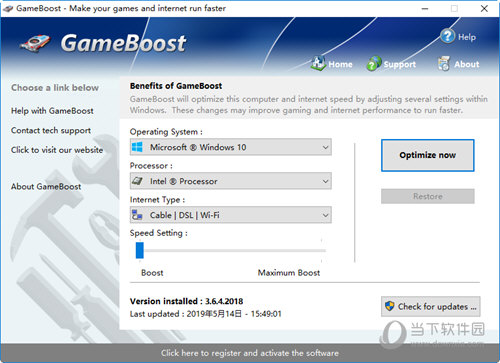Expand the Internet Type dropdown arrow

tap(325, 215)
